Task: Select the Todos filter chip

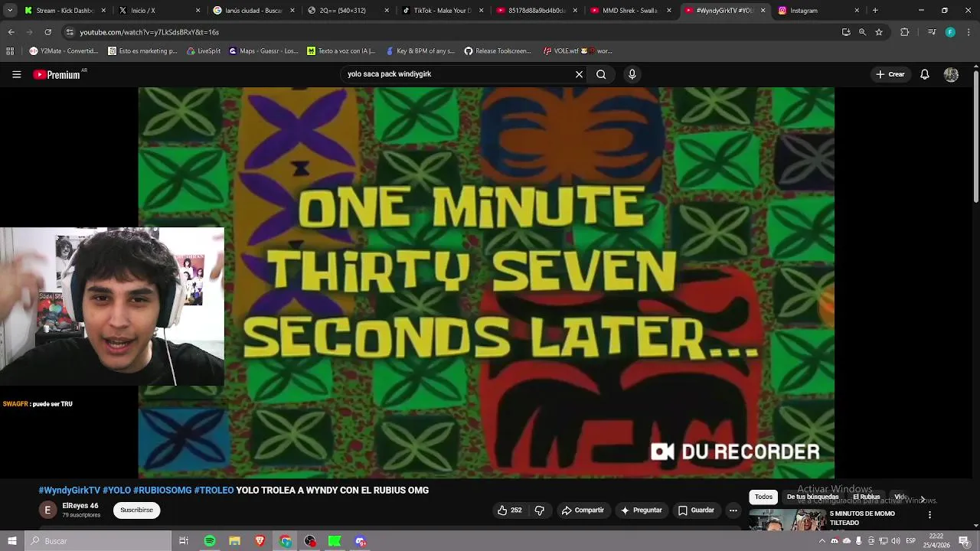Action: click(x=763, y=497)
